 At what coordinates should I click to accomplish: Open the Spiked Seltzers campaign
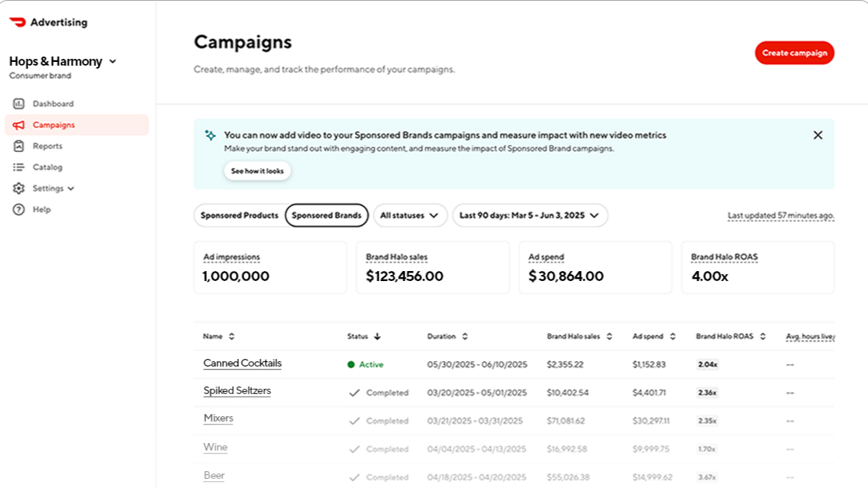(x=237, y=390)
